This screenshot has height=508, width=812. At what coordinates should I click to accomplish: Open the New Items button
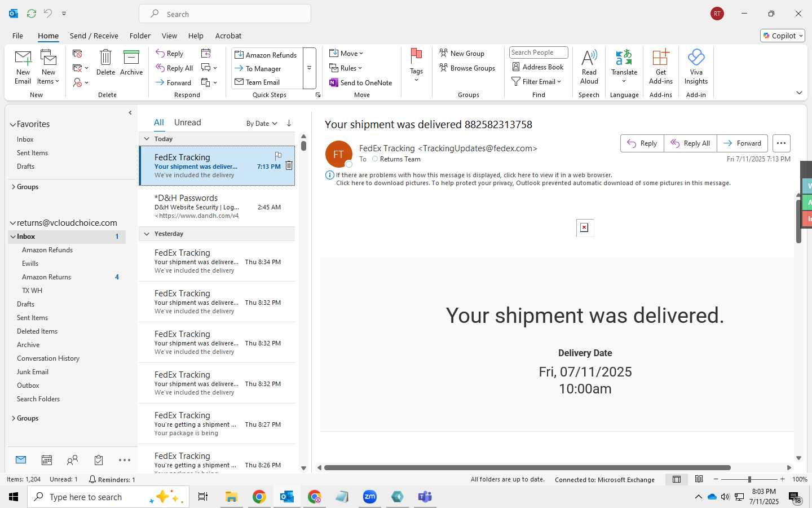48,67
